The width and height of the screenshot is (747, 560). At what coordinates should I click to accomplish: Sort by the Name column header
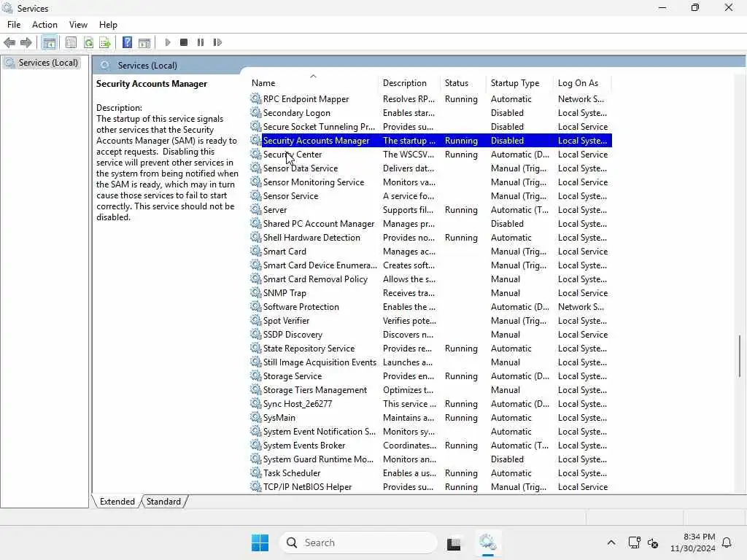(x=313, y=83)
